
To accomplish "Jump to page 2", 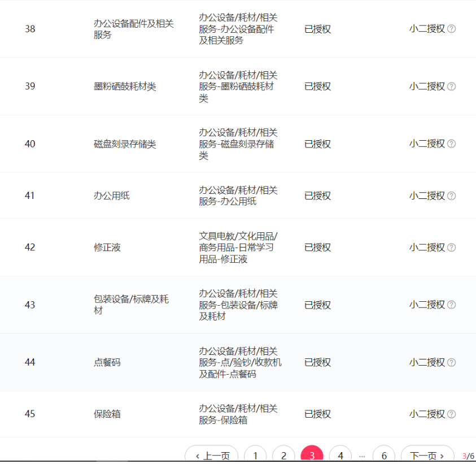I will point(283,456).
